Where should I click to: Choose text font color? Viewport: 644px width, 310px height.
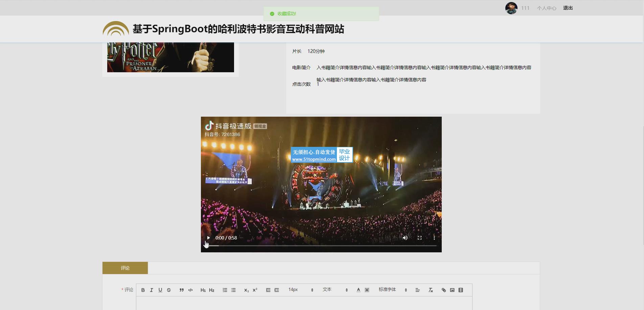pos(359,290)
